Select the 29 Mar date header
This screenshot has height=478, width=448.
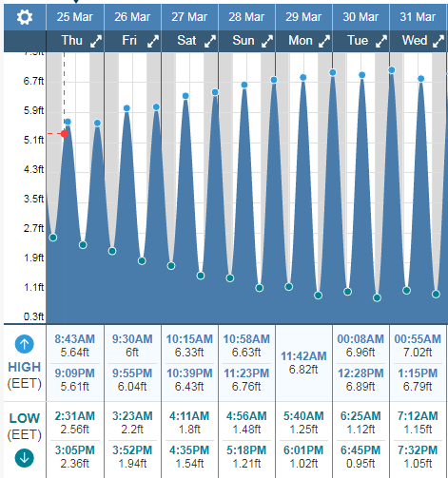[x=303, y=17]
